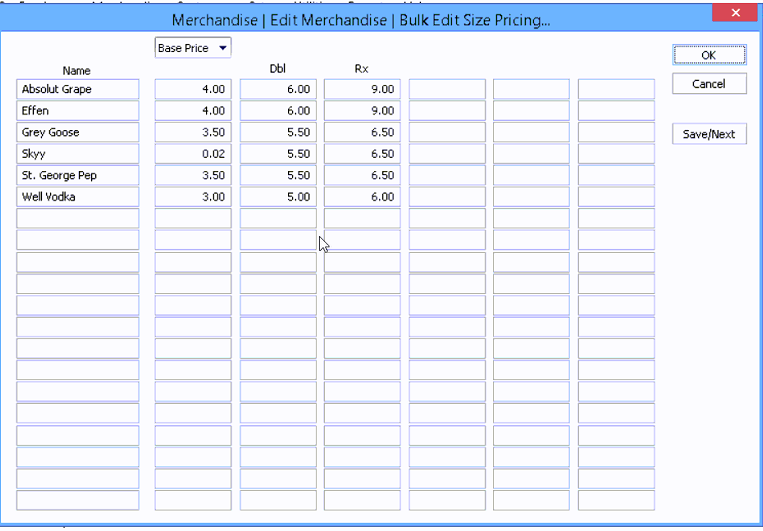Edit Grey Goose base price 3.50
Screen dimensions: 763x531
pyautogui.click(x=193, y=132)
